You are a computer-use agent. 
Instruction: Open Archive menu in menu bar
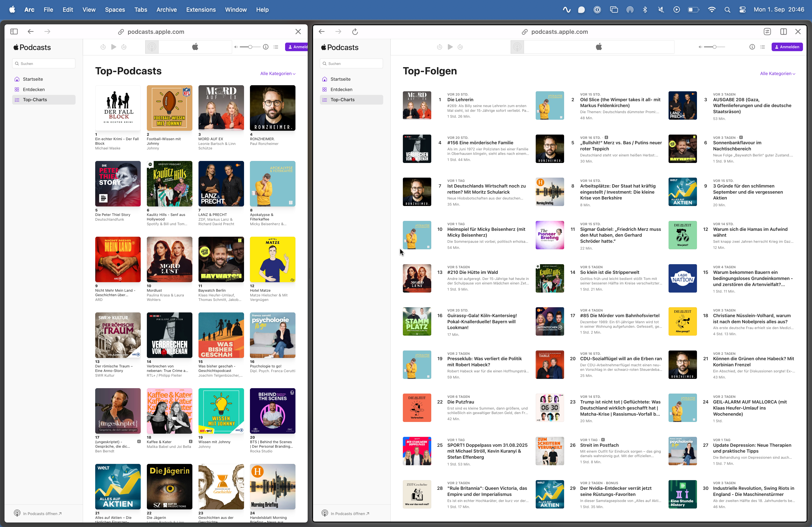[166, 9]
